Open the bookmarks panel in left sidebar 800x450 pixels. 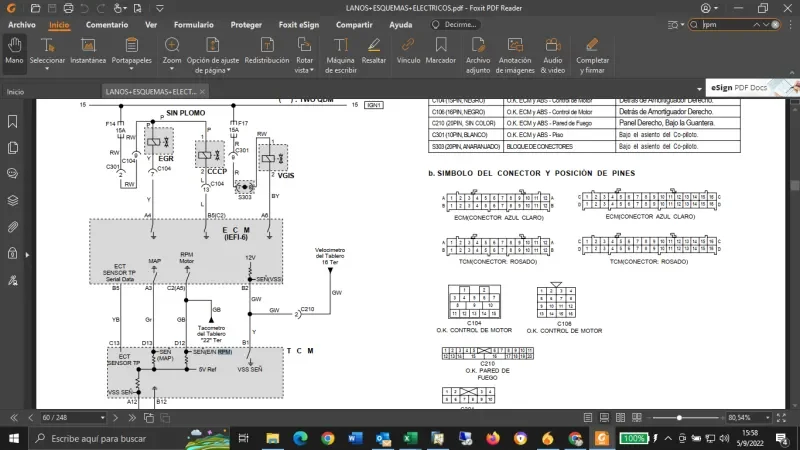pyautogui.click(x=14, y=122)
